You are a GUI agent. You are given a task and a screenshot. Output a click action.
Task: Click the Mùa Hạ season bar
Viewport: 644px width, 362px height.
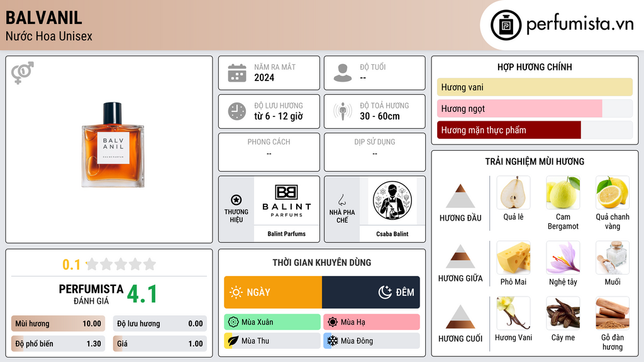pos(372,322)
